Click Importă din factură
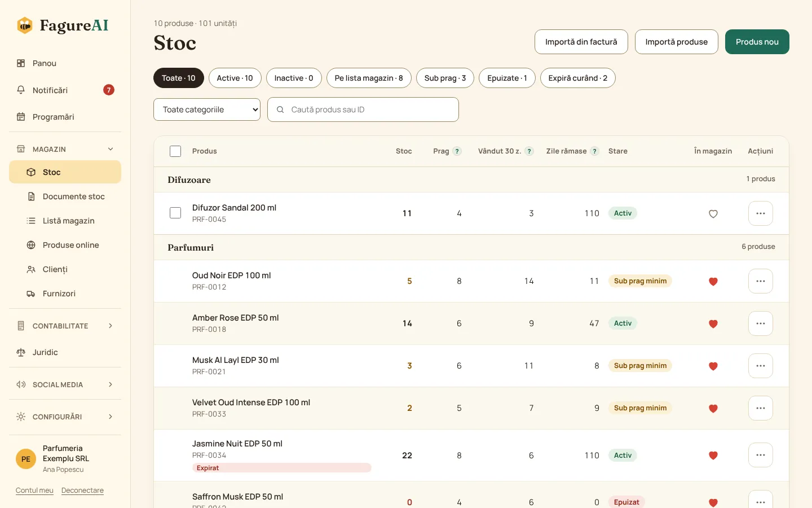 581,42
